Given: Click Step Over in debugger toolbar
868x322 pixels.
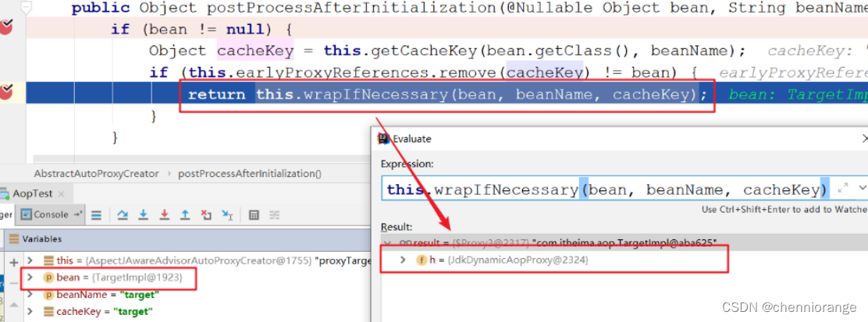Looking at the screenshot, I should pos(123,215).
